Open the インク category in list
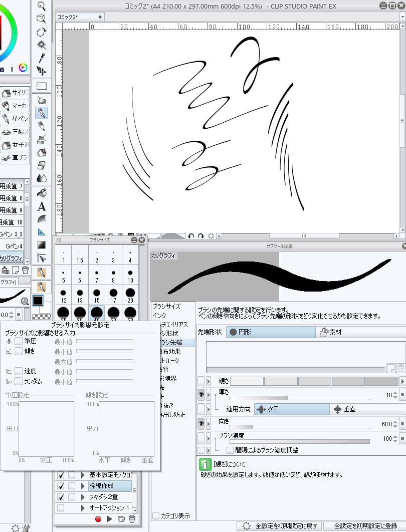This screenshot has width=406, height=532. click(x=173, y=315)
